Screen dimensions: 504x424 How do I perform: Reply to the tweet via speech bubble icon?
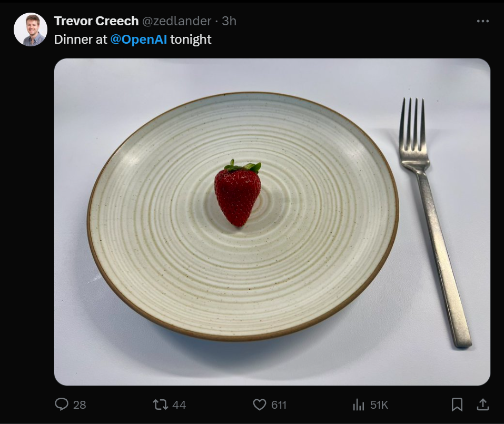click(62, 405)
